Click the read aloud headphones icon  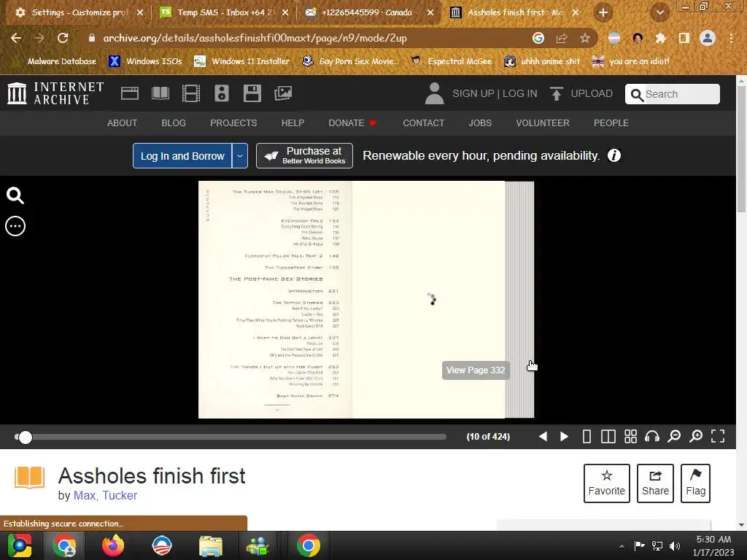(652, 436)
